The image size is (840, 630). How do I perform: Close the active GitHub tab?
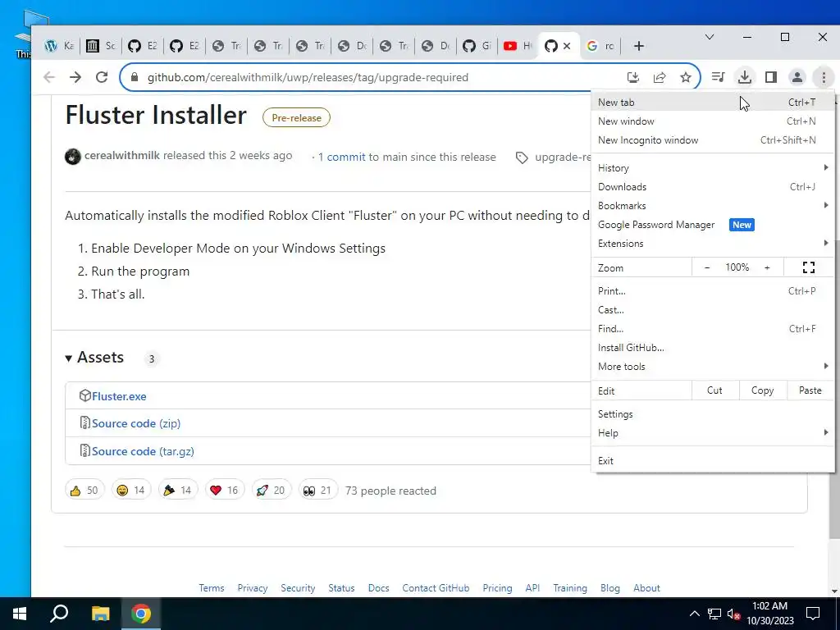[567, 46]
